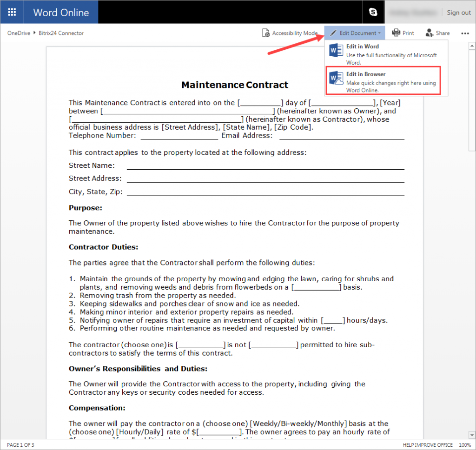Viewport: 476px width, 450px height.
Task: Click the Maintenance Contract heading
Action: click(235, 85)
